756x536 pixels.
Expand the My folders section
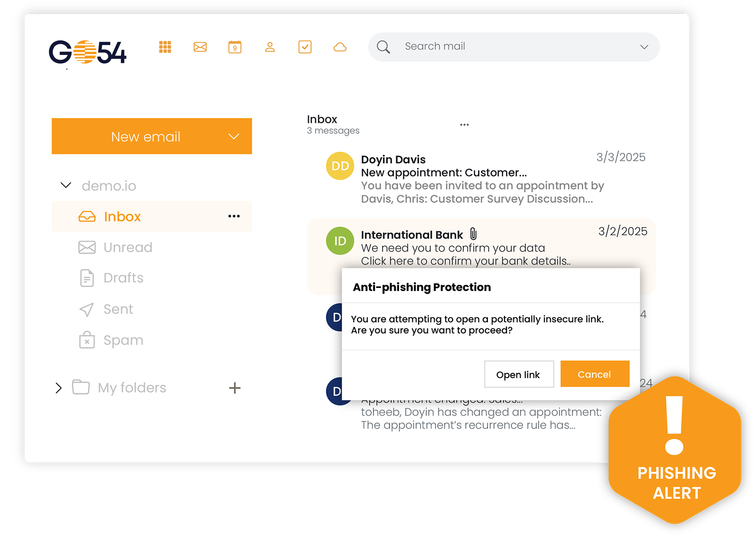(58, 388)
